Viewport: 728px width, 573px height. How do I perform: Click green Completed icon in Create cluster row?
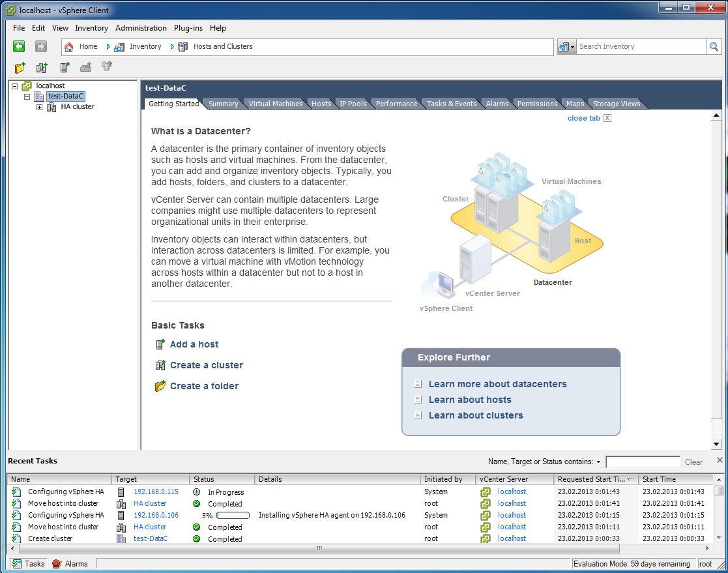(196, 539)
